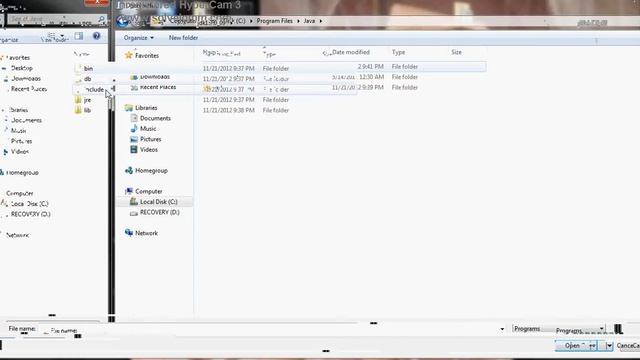Click the 9:41 PM File folder row
640x360 pixels.
388,67
